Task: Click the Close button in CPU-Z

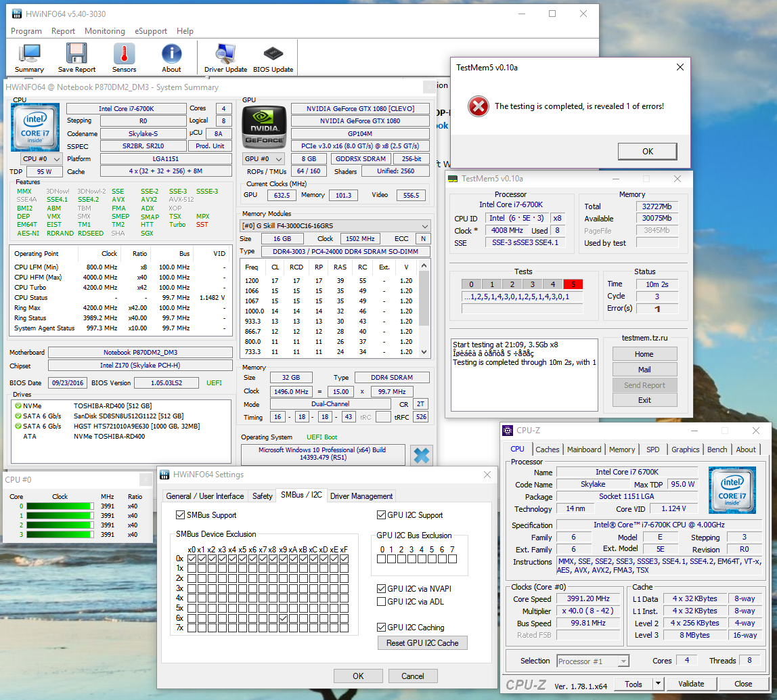Action: point(742,684)
